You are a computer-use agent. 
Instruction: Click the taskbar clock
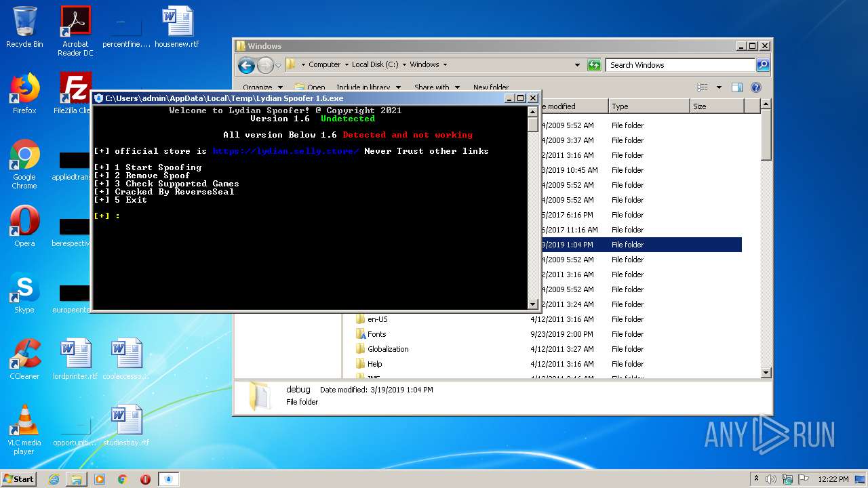click(833, 479)
